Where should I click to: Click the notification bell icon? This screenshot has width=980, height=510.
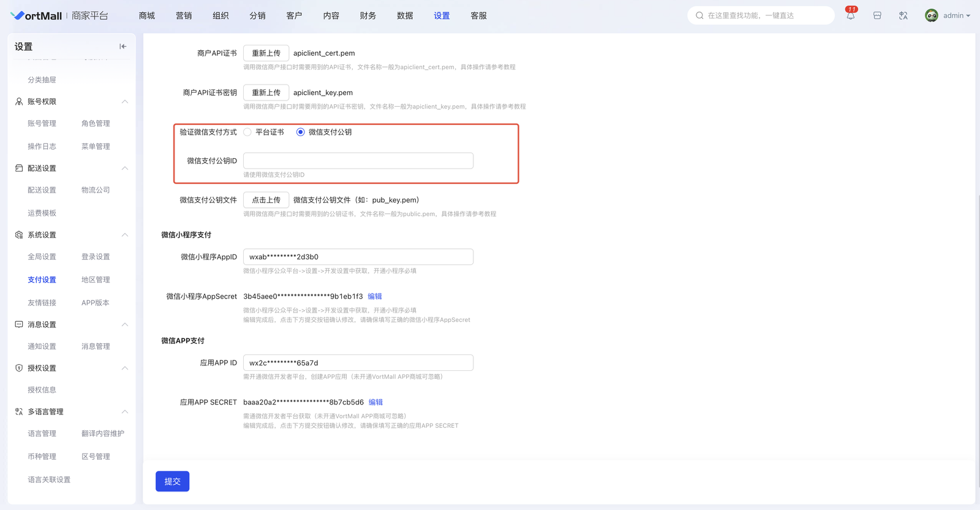851,16
